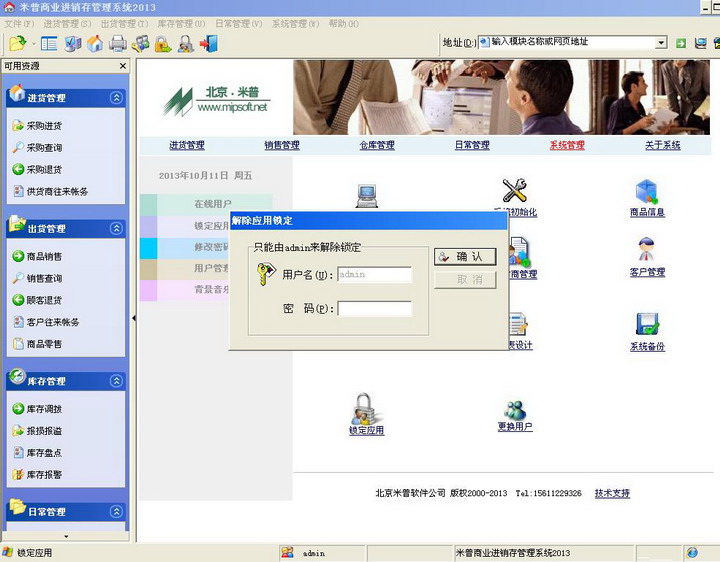This screenshot has width=720, height=562.
Task: Go to 关于系统 navigation tab
Action: click(x=663, y=145)
